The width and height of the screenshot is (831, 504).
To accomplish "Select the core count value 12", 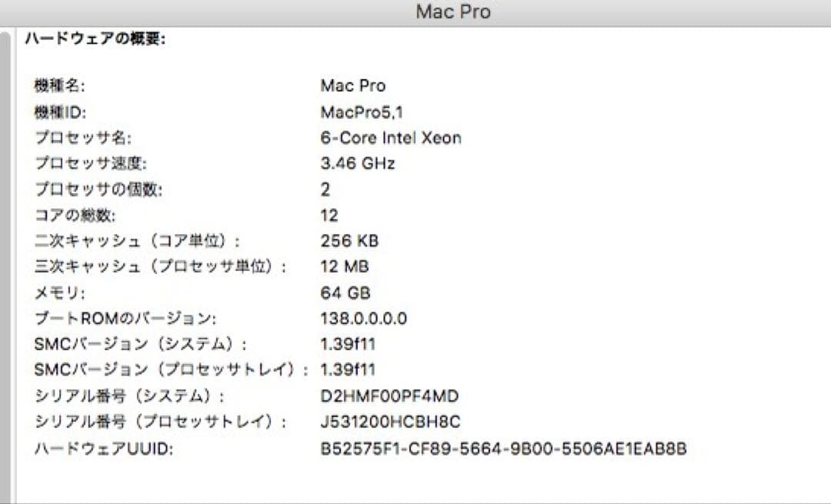I will tap(328, 215).
